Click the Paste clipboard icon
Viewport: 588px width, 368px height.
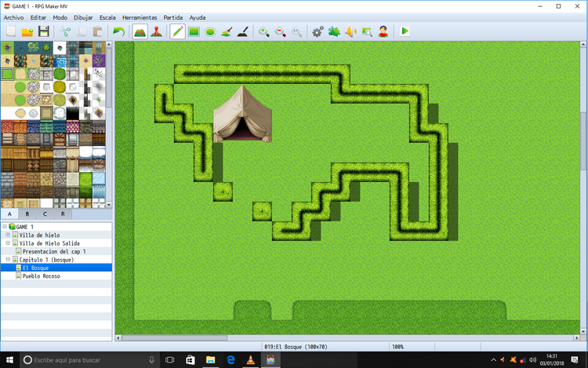pyautogui.click(x=97, y=31)
